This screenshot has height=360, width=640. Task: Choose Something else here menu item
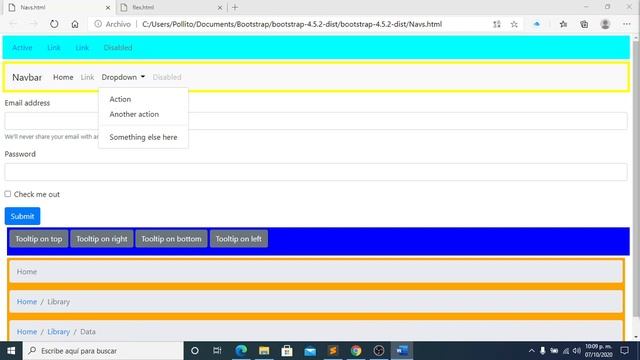(143, 137)
